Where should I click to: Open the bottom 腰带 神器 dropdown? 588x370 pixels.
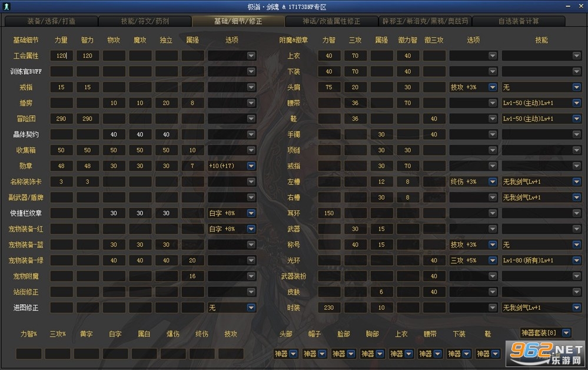point(438,354)
